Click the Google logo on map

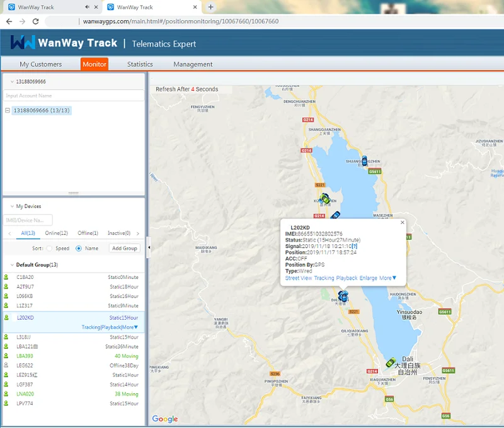pos(165,419)
